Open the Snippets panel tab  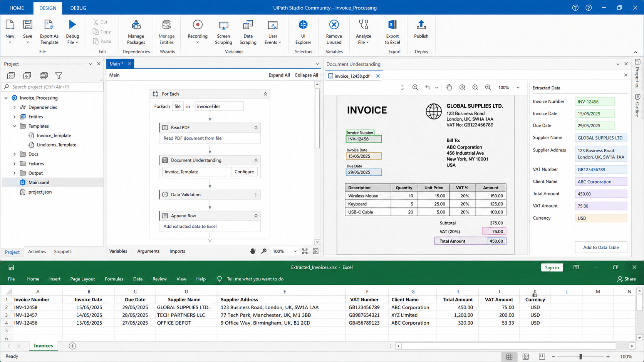(x=63, y=252)
